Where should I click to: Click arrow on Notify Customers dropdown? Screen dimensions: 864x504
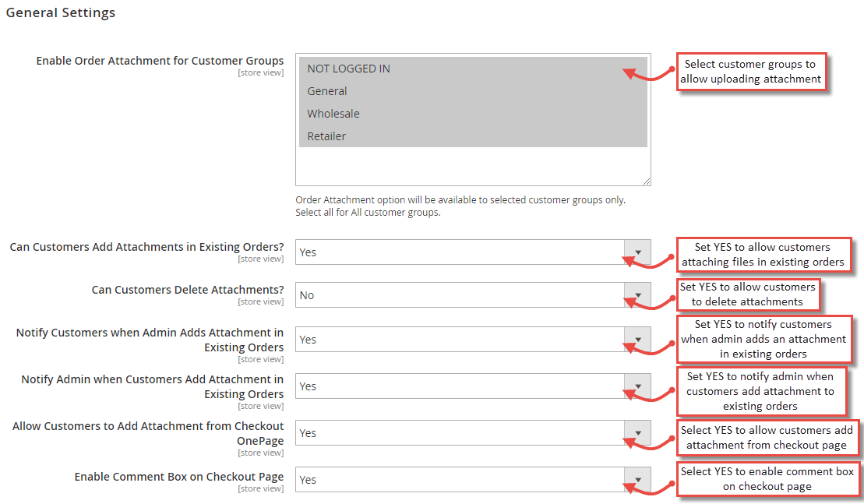637,340
